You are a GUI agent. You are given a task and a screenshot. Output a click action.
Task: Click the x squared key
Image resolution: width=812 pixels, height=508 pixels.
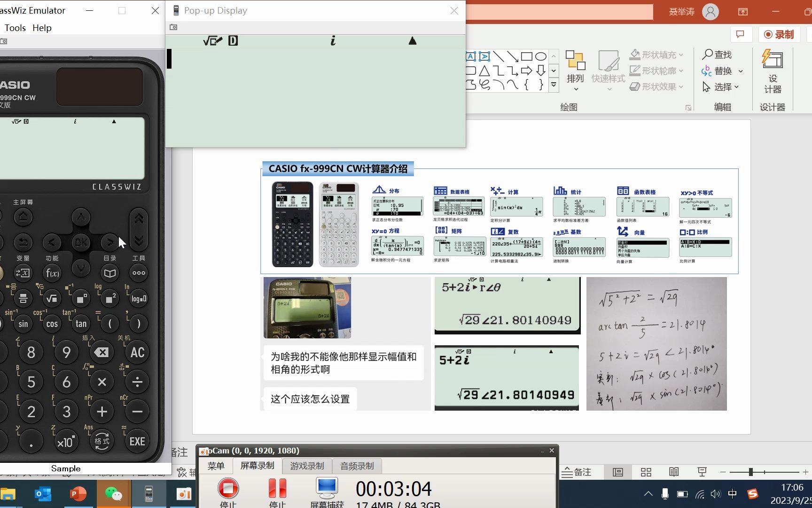(x=110, y=298)
